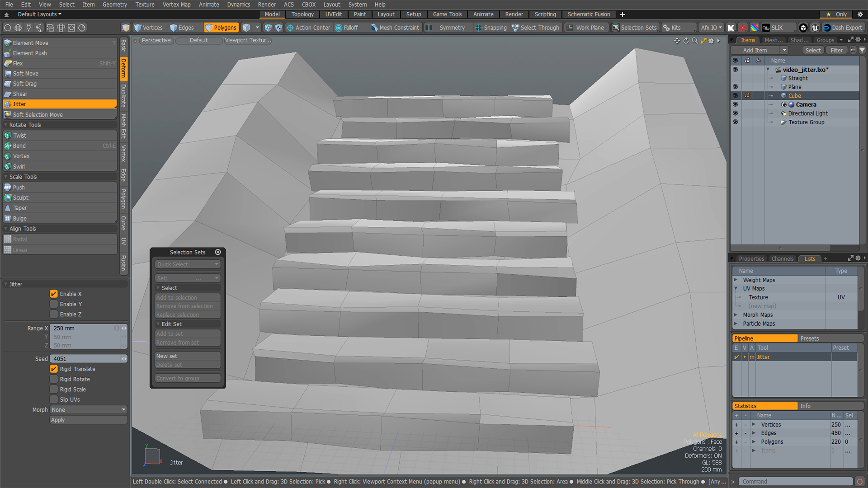Click the Seed value mini-slider arrows
The height and width of the screenshot is (488, 868).
click(x=124, y=358)
